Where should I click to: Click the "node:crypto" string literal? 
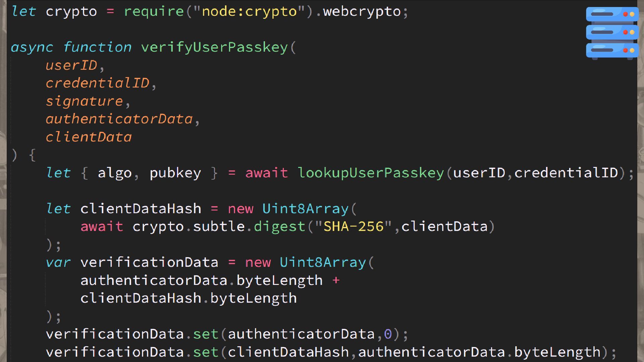point(249,12)
